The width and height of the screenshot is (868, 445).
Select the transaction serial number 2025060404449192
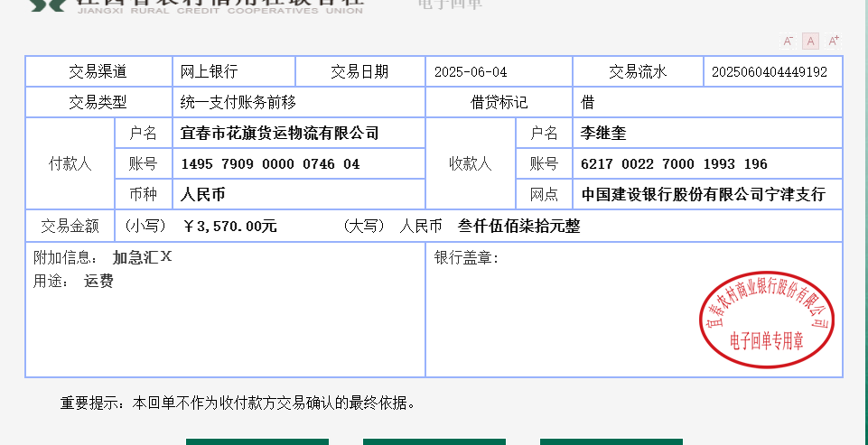coord(770,72)
